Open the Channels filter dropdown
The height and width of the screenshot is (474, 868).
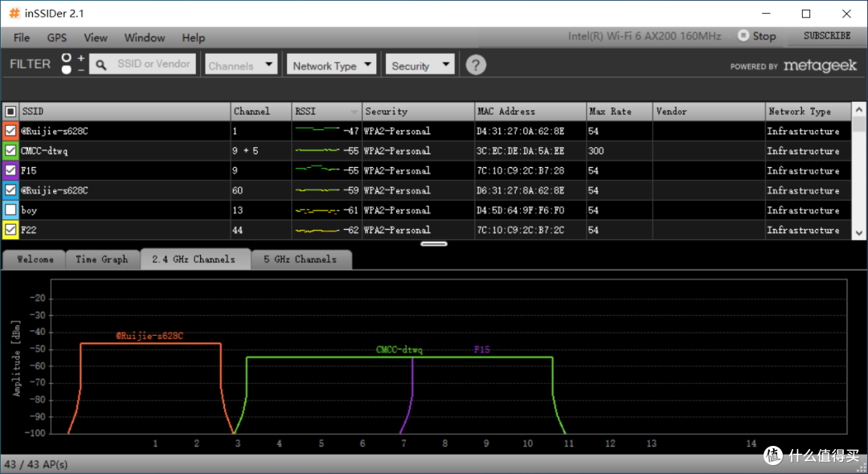click(x=241, y=65)
